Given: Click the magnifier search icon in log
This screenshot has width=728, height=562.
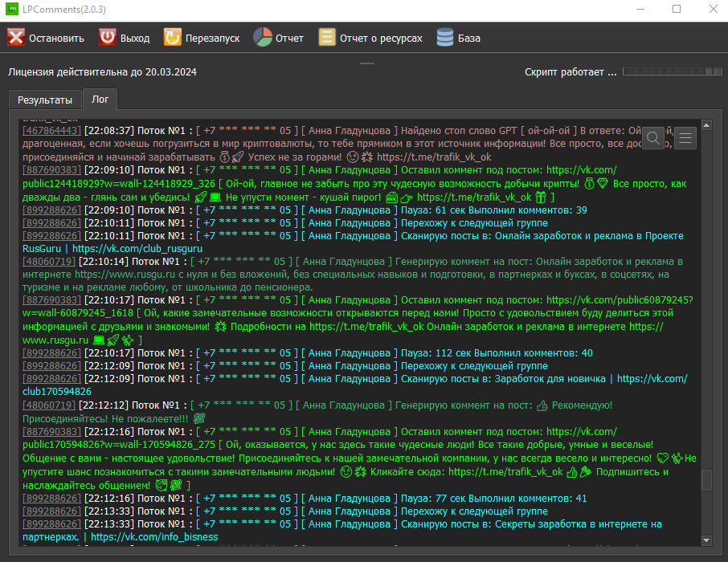Looking at the screenshot, I should [x=653, y=138].
